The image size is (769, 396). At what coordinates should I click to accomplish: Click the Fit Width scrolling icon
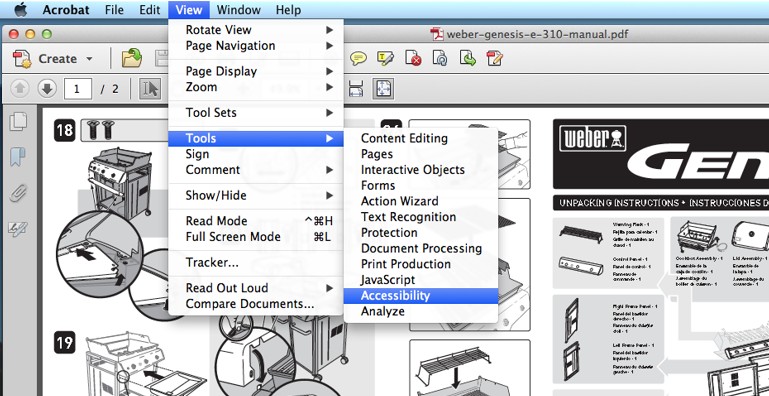click(x=356, y=89)
